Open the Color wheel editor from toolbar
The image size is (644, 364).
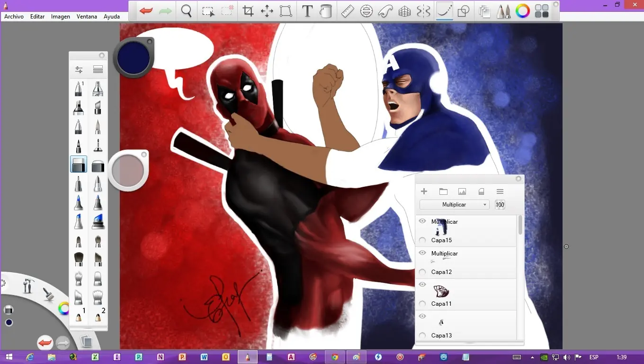[523, 11]
